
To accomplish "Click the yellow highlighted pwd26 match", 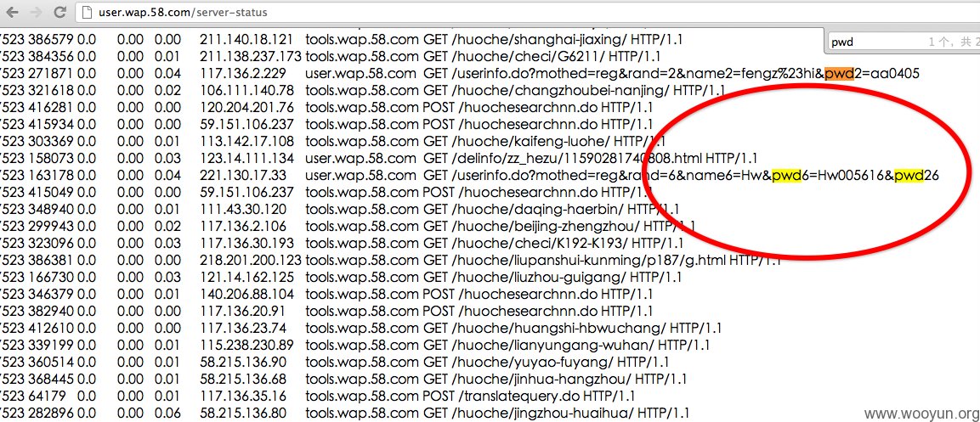I will coord(909,176).
